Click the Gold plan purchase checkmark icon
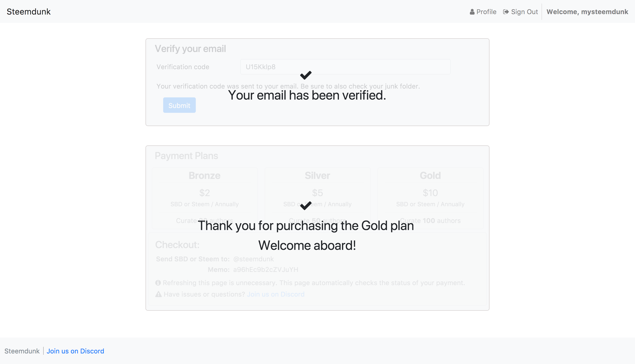Image resolution: width=635 pixels, height=364 pixels. point(306,206)
